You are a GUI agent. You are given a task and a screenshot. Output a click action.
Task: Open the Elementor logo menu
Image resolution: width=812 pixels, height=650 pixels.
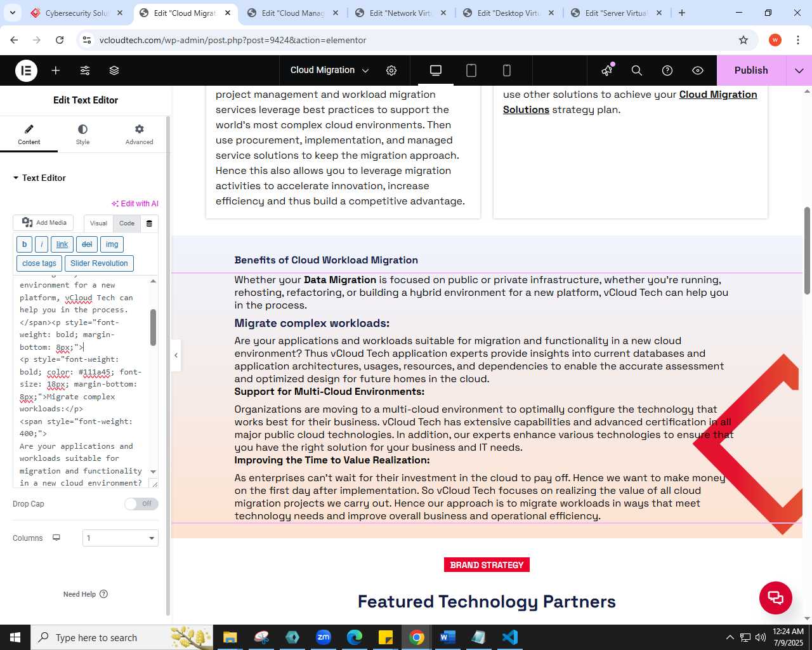pyautogui.click(x=26, y=70)
